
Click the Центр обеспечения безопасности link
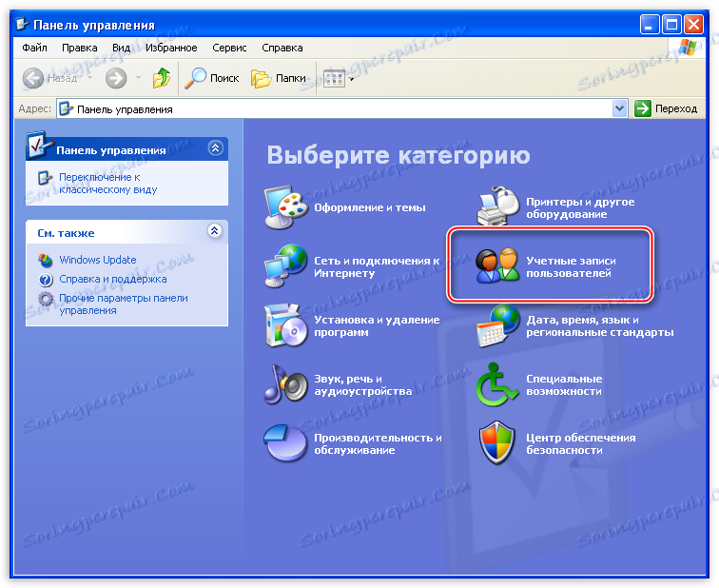pyautogui.click(x=580, y=444)
